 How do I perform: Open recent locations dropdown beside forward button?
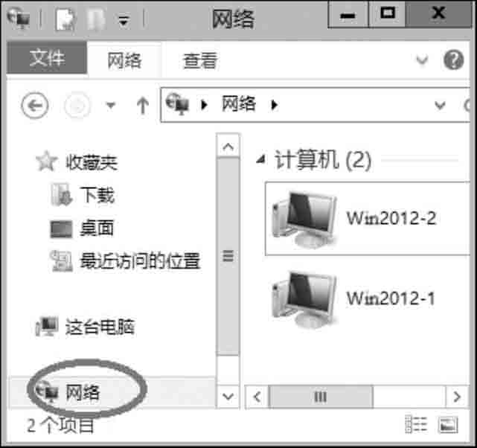coord(110,105)
